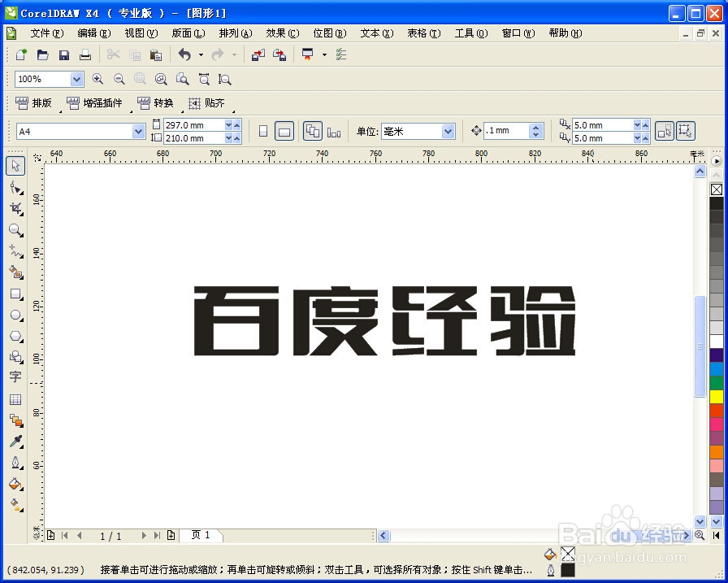Click the 增强插件 button
Viewport: 728px width, 583px height.
pyautogui.click(x=95, y=103)
